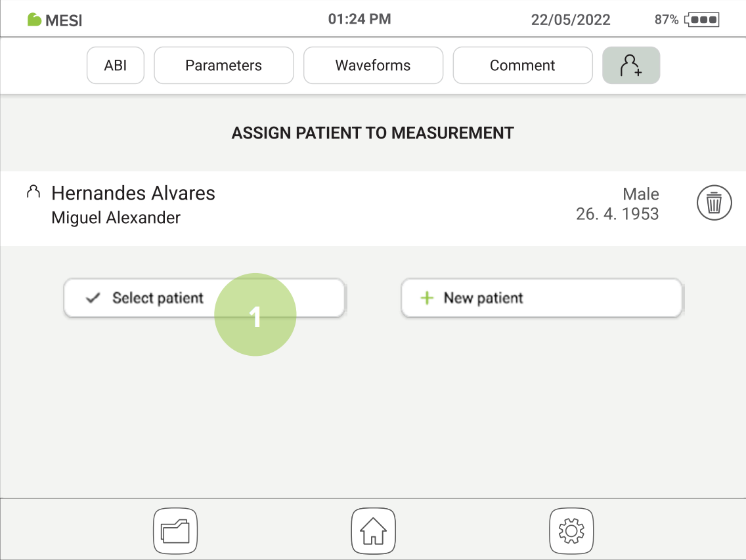746x560 pixels.
Task: Click the numbered step indicator labeled 1
Action: pyautogui.click(x=255, y=314)
